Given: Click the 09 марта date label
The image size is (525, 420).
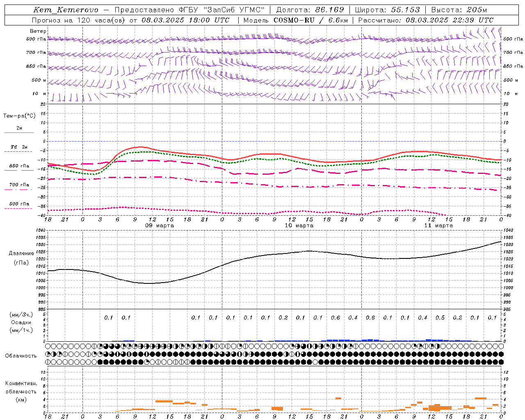Looking at the screenshot, I should (x=160, y=226).
